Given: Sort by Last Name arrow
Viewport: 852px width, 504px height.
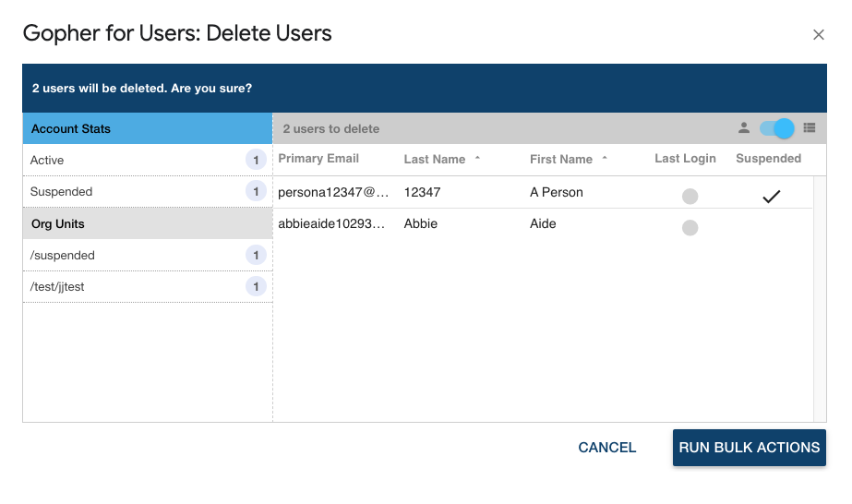Looking at the screenshot, I should point(477,159).
